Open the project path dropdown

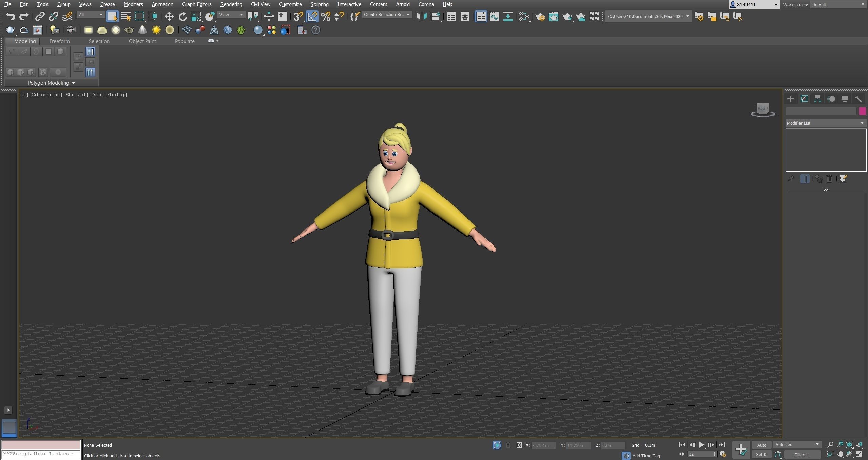click(648, 16)
